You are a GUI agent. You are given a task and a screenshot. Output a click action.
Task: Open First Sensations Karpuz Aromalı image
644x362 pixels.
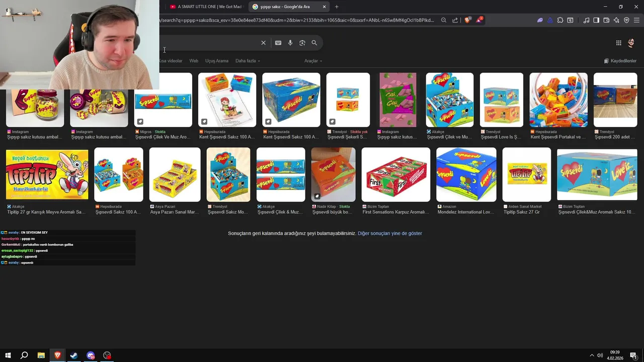pos(396,174)
